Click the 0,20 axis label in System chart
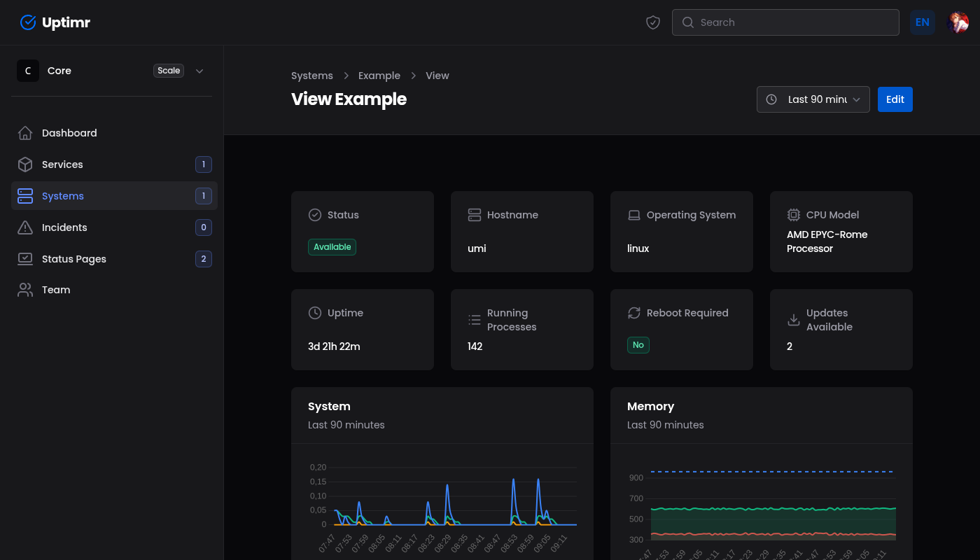 click(x=318, y=467)
